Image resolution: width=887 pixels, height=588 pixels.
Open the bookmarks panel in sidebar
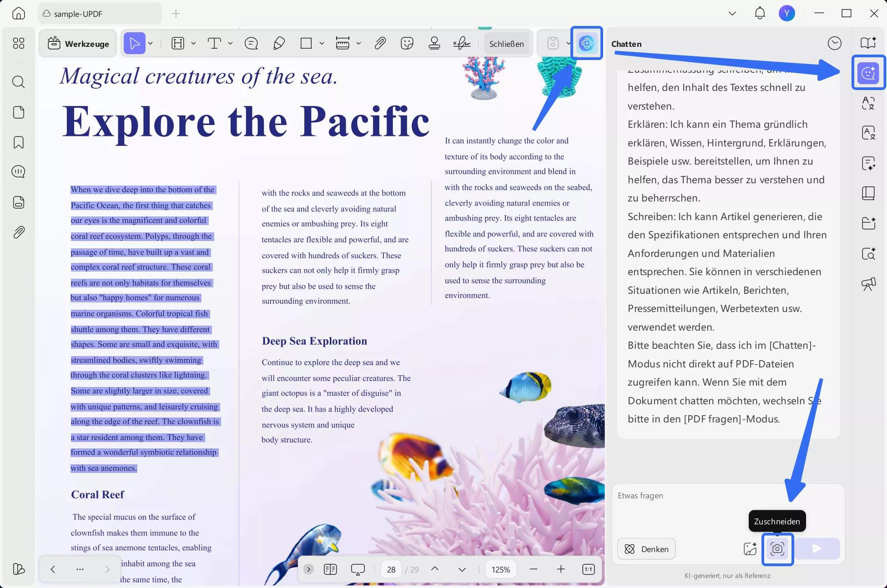[x=19, y=142]
